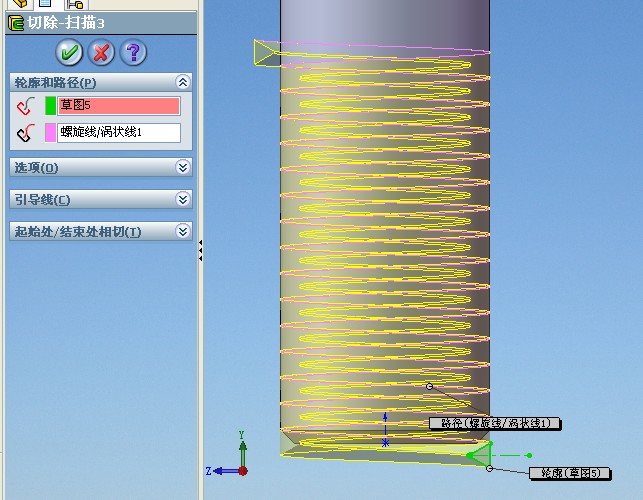Click the panel splitter collapse arrows
The height and width of the screenshot is (500, 643).
click(201, 250)
